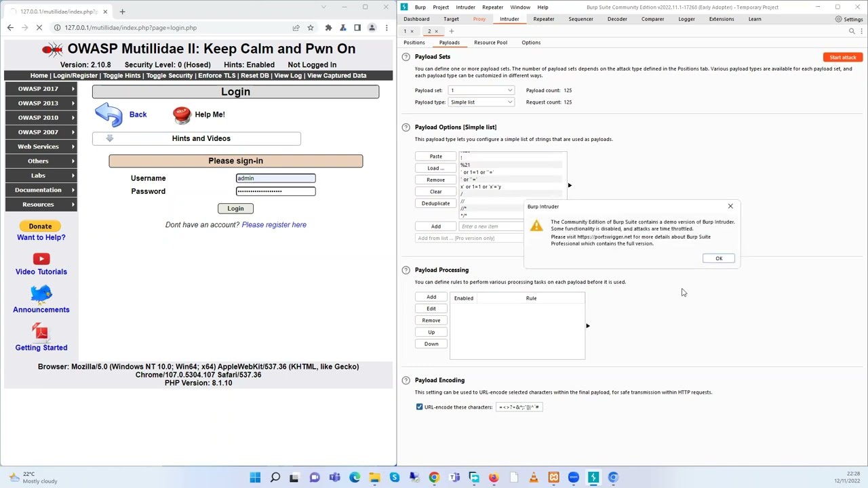The image size is (868, 488).
Task: Close the Burp Intruder dialog with X
Action: click(x=730, y=206)
